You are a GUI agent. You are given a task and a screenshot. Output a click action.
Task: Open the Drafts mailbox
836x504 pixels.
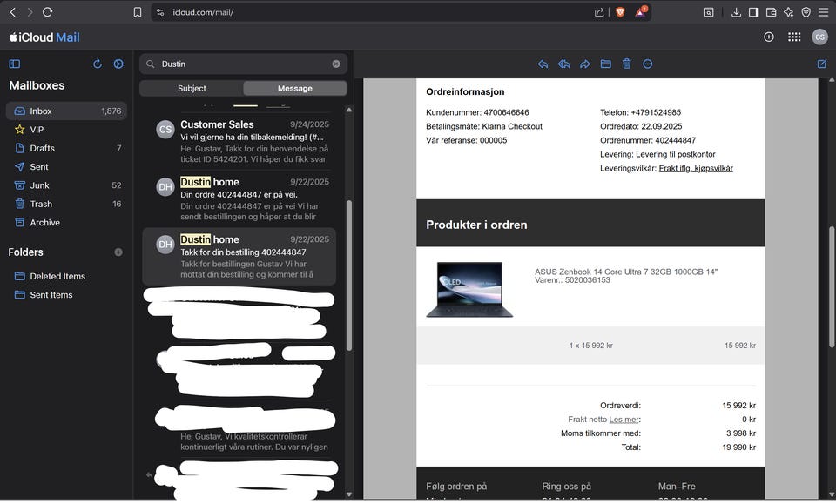[x=67, y=148]
